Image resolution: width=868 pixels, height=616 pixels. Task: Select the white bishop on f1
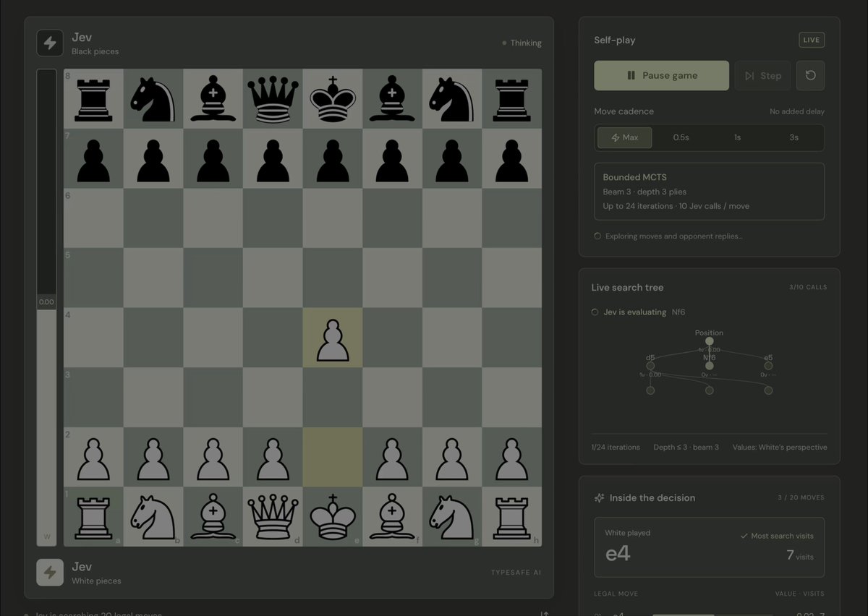(392, 518)
